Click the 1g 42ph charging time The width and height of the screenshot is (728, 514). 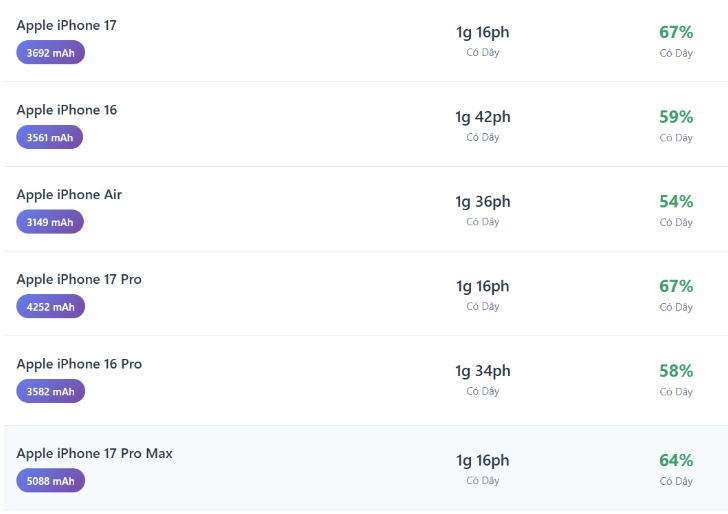pos(483,117)
